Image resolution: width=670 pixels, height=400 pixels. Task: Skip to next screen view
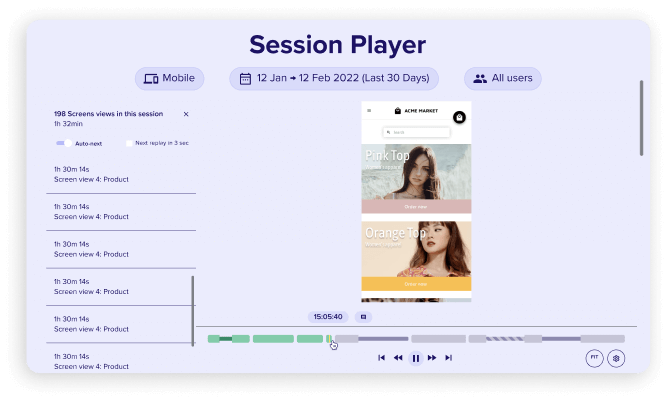pos(449,357)
